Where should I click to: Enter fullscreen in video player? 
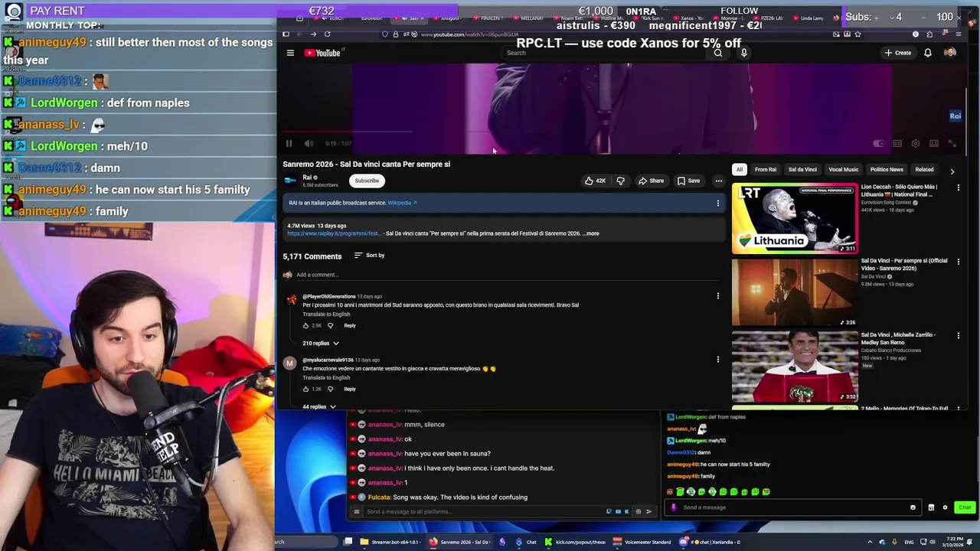coord(952,143)
